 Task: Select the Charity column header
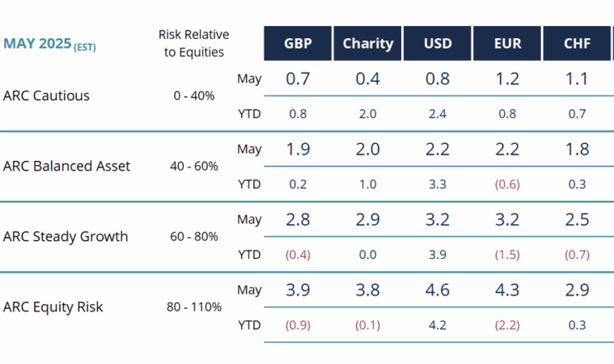(367, 44)
